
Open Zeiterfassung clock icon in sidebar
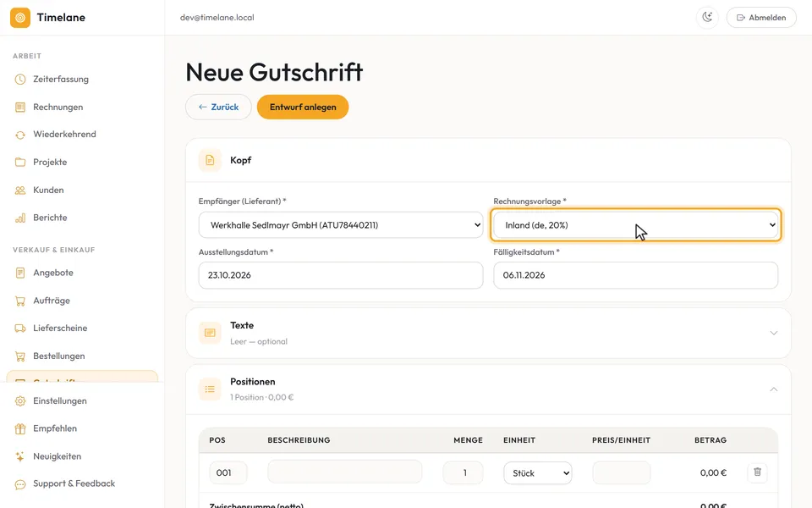coord(20,80)
